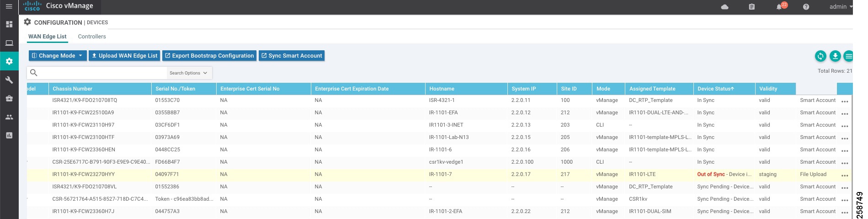Open more actions for ISR4321/K9-FDO210708VL row
This screenshot has width=868, height=219.
[x=845, y=188]
